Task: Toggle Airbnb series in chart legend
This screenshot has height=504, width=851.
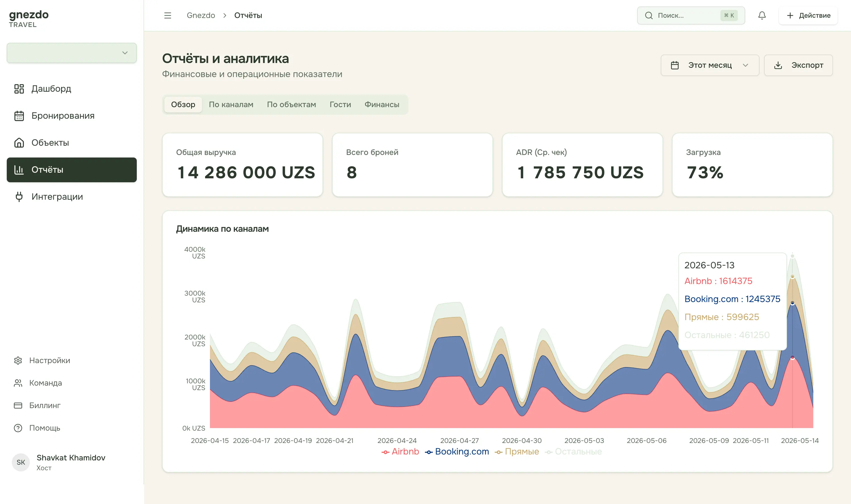Action: 400,451
